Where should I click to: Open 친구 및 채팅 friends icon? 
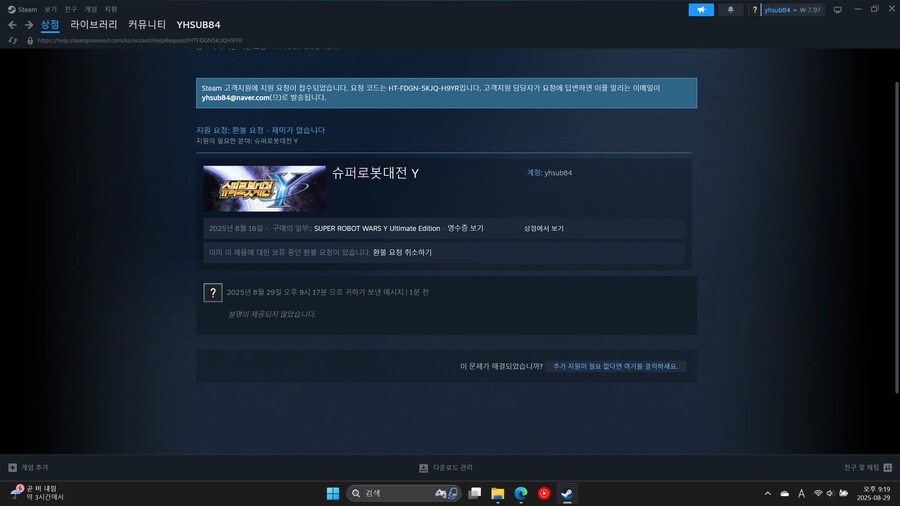coord(887,468)
